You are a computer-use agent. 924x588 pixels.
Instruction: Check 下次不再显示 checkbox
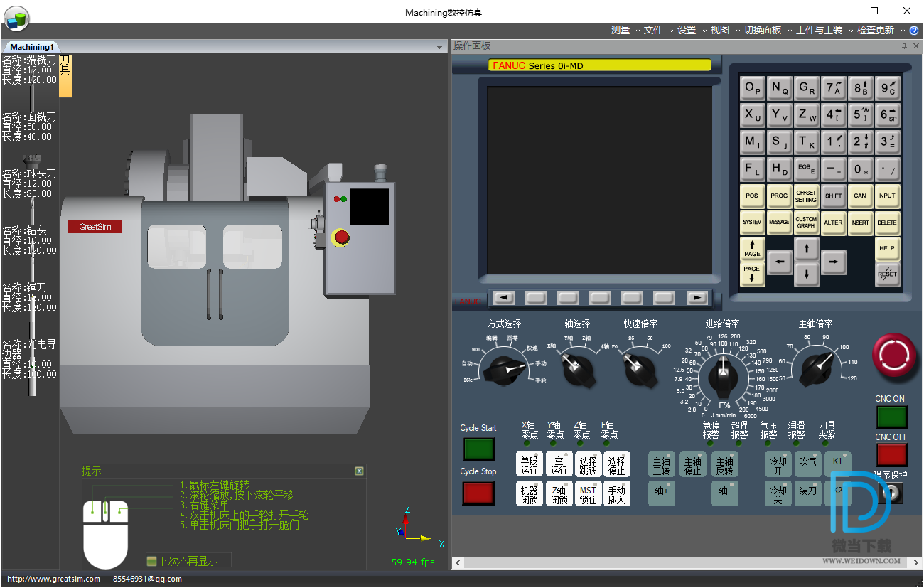[x=151, y=561]
